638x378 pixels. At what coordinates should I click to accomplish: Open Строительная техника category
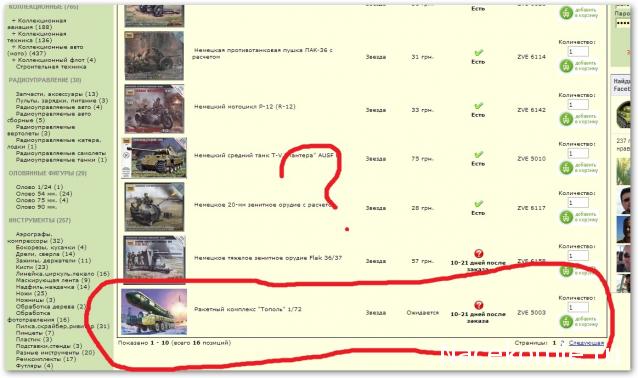pos(51,66)
